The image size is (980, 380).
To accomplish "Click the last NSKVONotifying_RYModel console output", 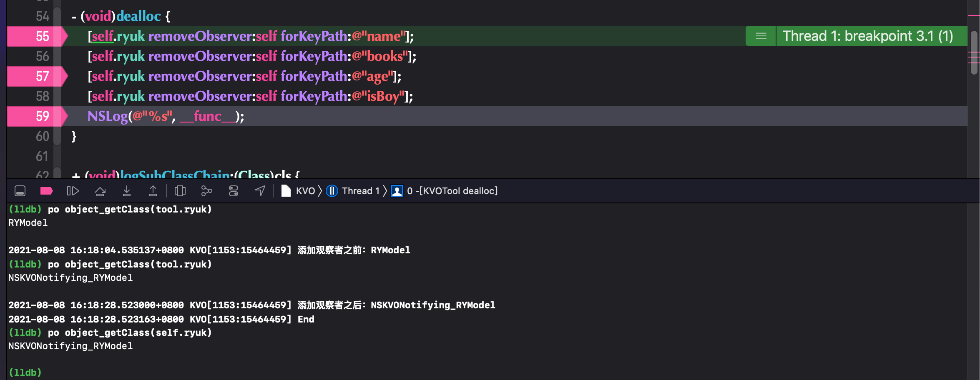I will pos(70,346).
